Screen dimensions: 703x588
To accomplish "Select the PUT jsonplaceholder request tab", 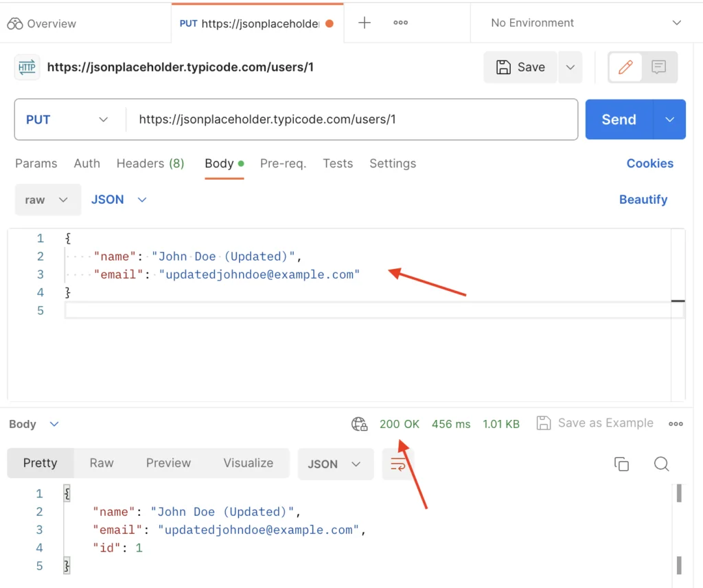I will (257, 23).
